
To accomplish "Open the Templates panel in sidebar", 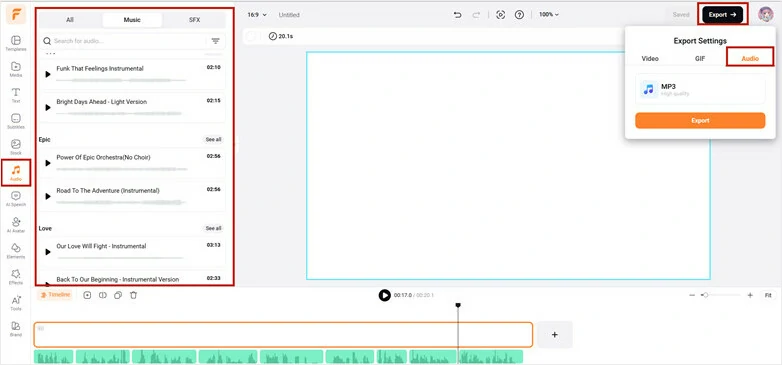I will (16, 43).
